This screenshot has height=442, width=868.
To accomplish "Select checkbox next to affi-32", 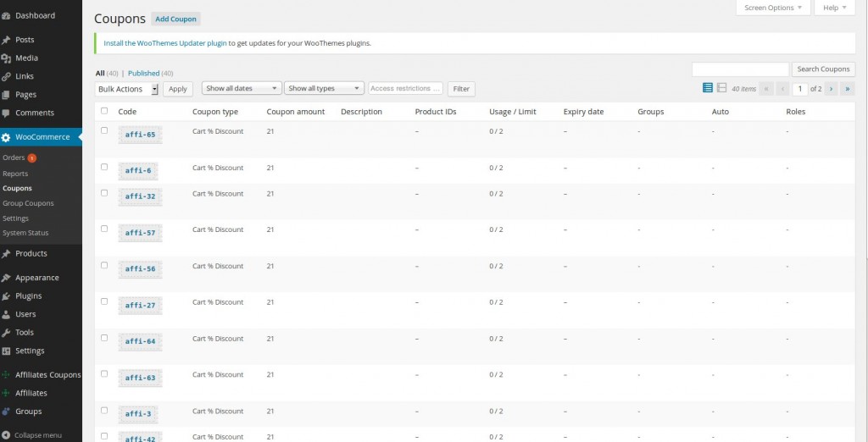I will [104, 193].
